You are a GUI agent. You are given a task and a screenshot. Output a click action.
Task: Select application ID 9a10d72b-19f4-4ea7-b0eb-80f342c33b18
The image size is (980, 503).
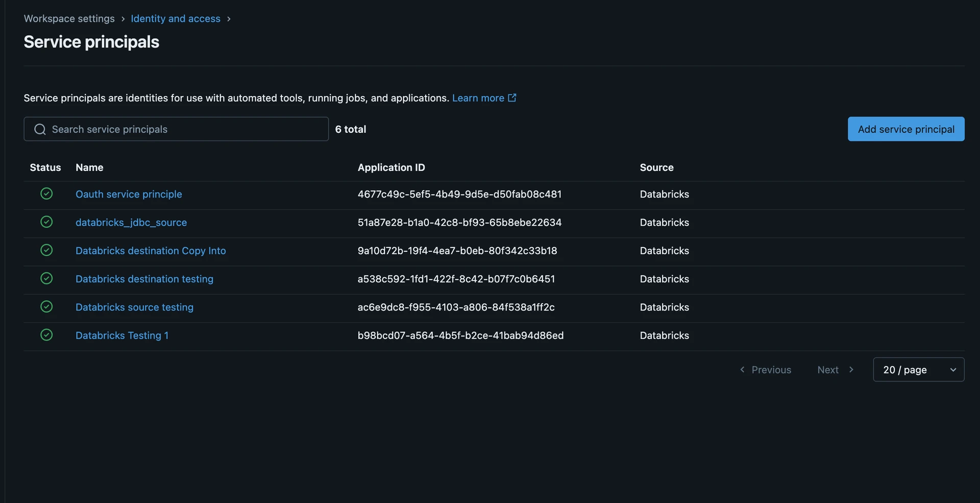(x=457, y=251)
